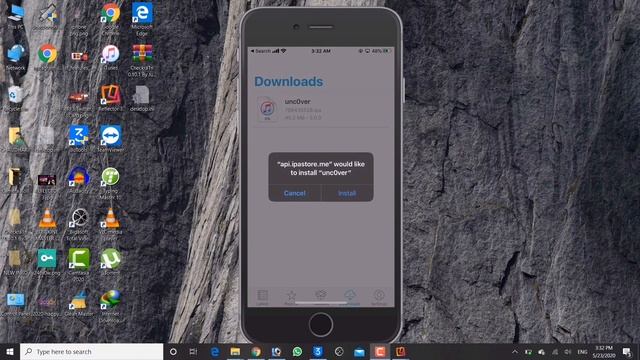The height and width of the screenshot is (360, 640).
Task: Click the ENG language indicator
Action: pyautogui.click(x=582, y=351)
